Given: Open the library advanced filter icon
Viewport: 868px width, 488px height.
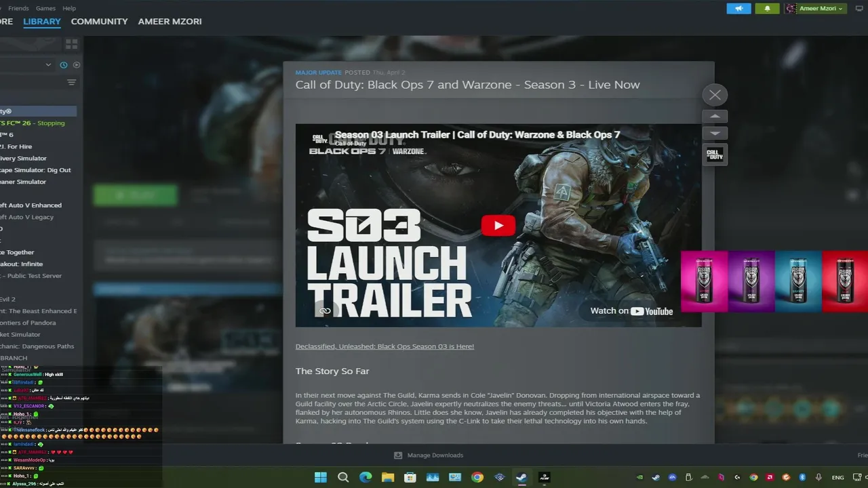Looking at the screenshot, I should point(71,83).
